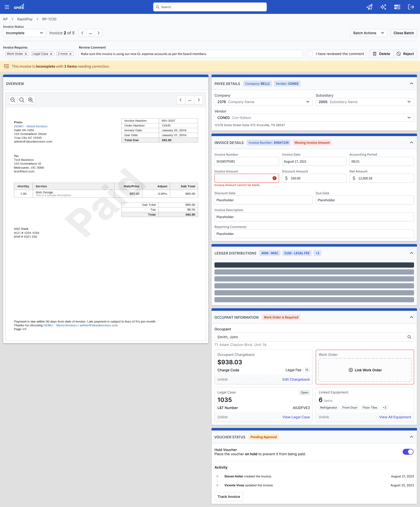The image size is (420, 507).
Task: Collapse the Payee Details section
Action: tap(412, 84)
